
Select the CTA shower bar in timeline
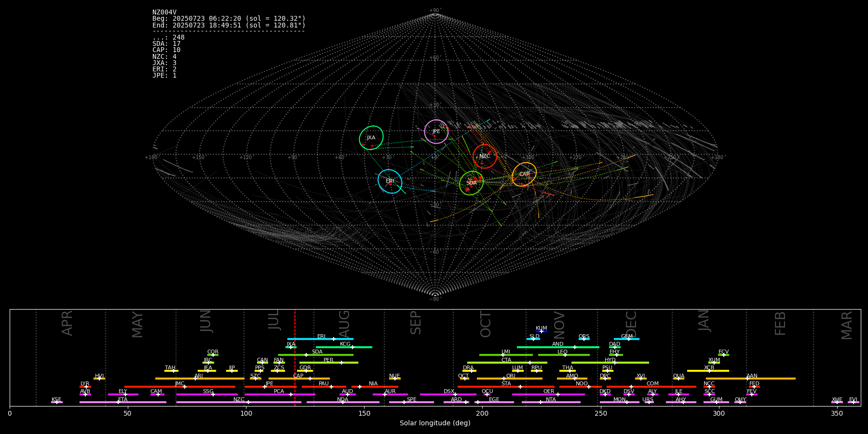[507, 363]
